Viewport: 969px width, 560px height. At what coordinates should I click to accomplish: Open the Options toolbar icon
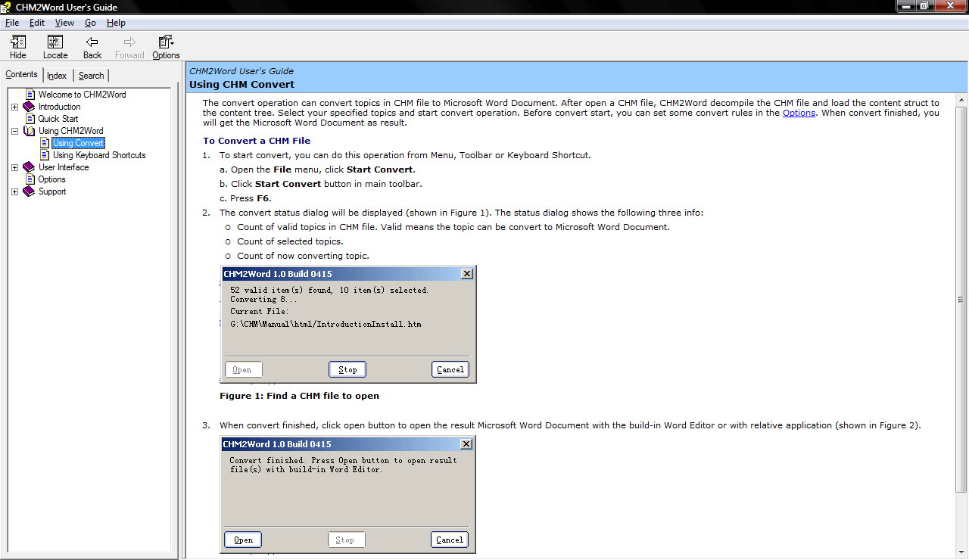pos(166,42)
